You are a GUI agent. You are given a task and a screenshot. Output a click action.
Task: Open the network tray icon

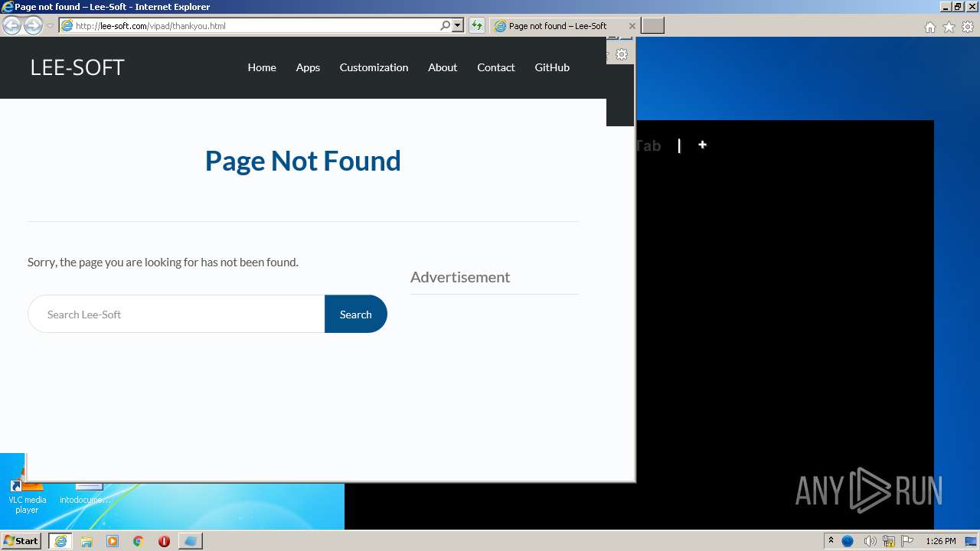(889, 541)
